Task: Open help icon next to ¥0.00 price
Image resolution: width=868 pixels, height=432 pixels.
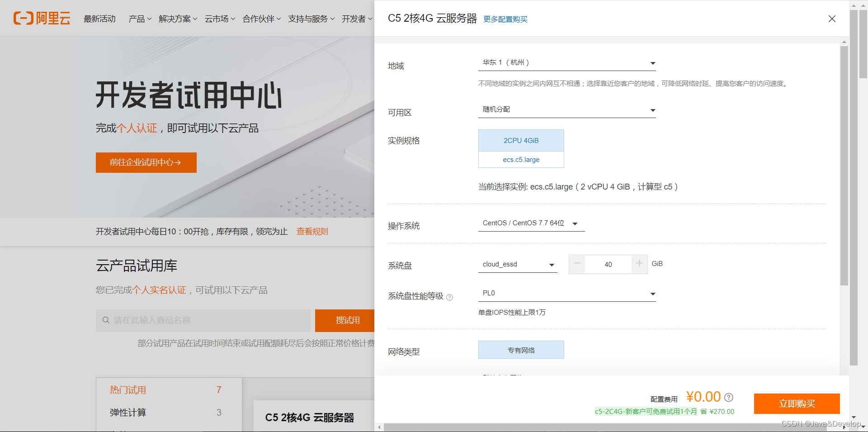Action: click(729, 397)
